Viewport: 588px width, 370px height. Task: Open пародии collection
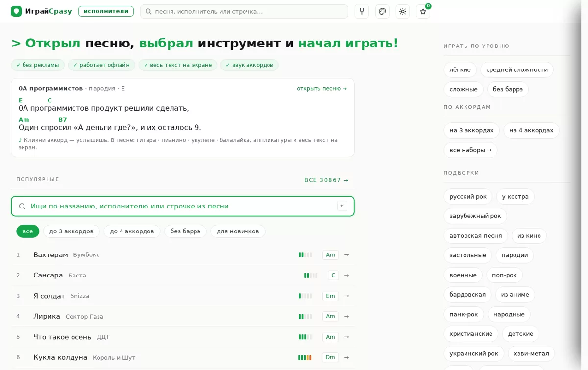[514, 255]
